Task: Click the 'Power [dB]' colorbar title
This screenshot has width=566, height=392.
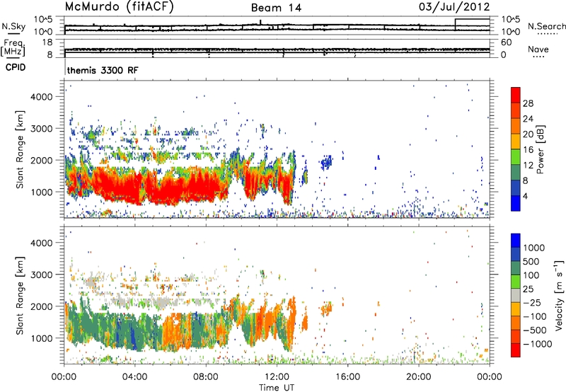Action: point(540,149)
